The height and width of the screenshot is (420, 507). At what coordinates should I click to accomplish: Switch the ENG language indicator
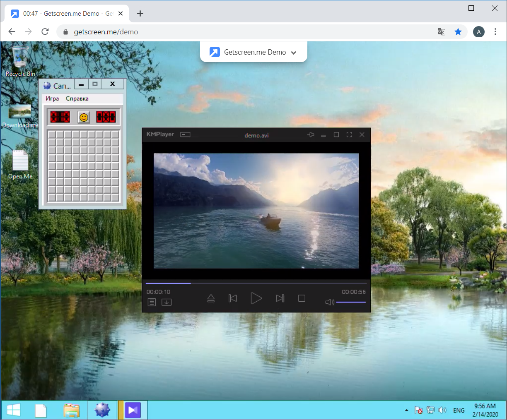coord(459,410)
